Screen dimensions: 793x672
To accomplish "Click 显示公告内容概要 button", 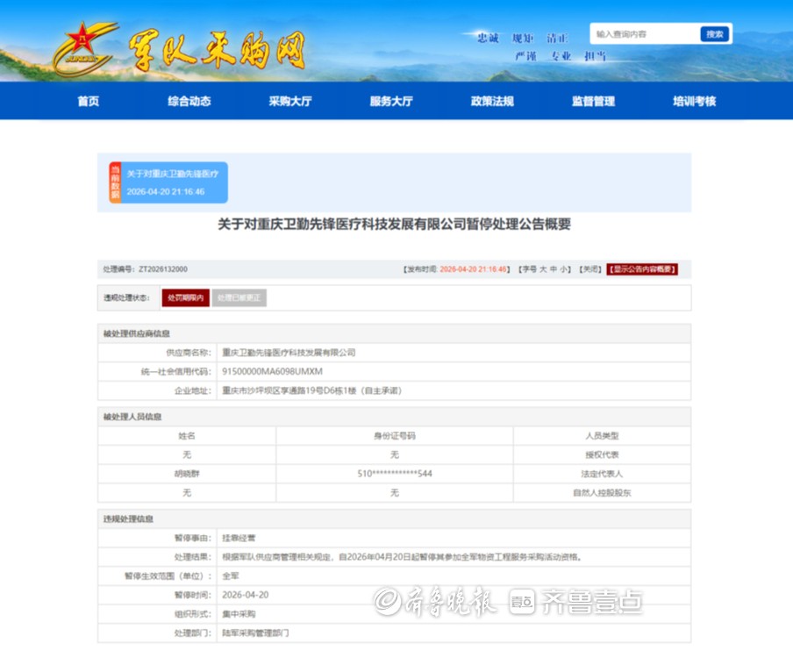I will point(642,269).
